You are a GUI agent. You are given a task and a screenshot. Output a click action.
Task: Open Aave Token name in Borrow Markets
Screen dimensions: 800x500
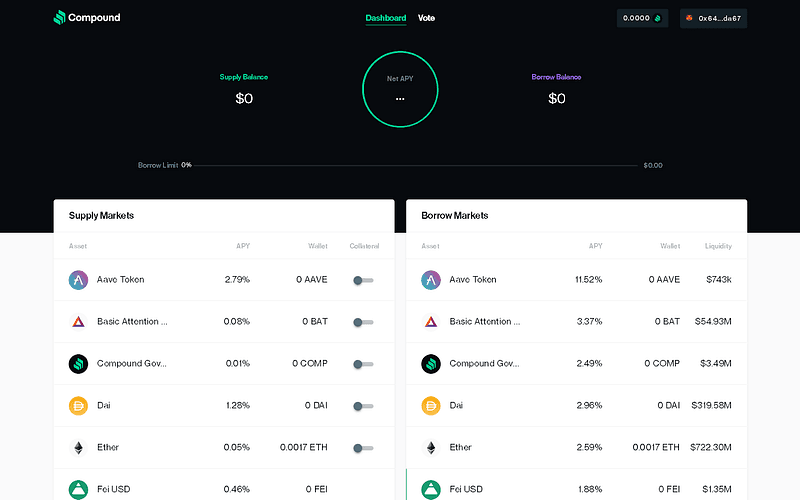tap(473, 280)
